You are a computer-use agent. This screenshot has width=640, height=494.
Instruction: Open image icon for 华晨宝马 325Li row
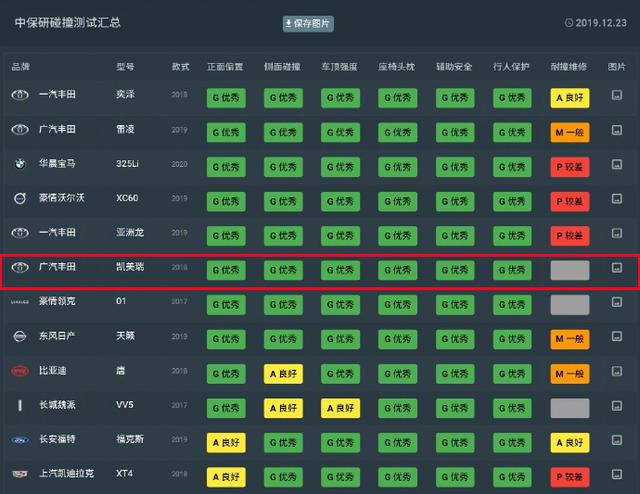tap(617, 164)
